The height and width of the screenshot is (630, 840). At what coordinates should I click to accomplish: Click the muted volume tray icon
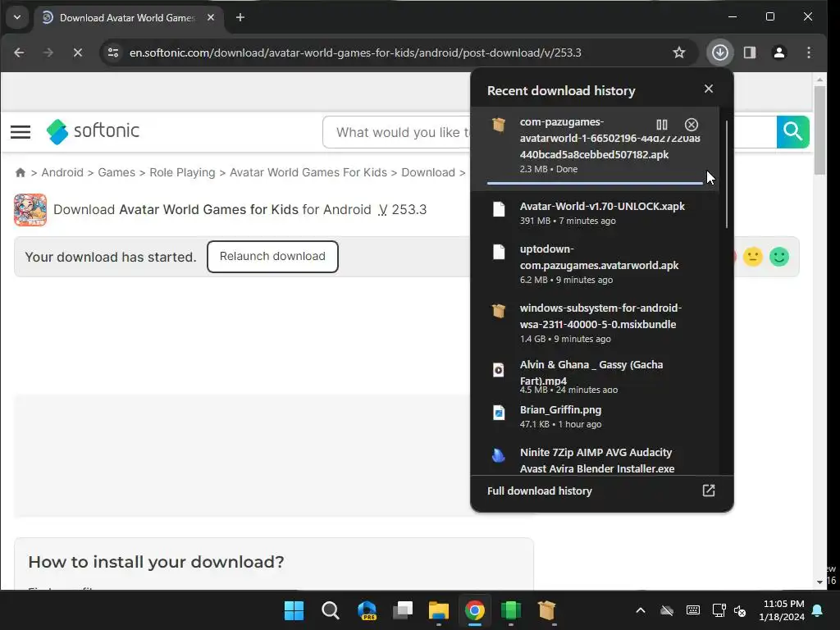tap(740, 610)
